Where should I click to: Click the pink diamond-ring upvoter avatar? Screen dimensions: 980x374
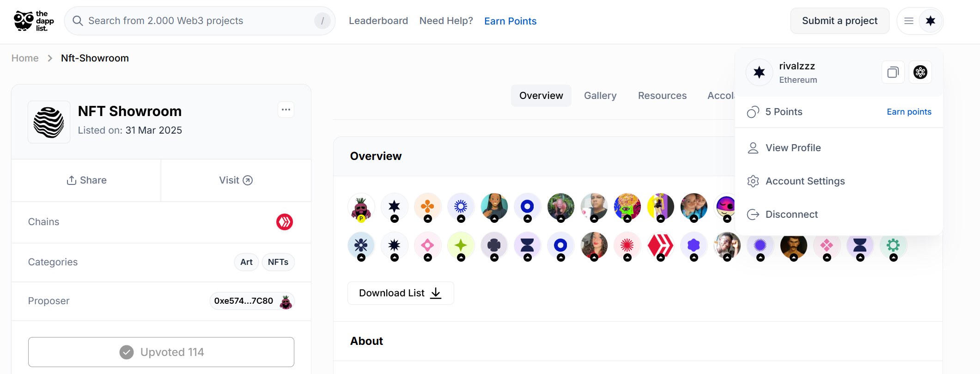coord(428,245)
